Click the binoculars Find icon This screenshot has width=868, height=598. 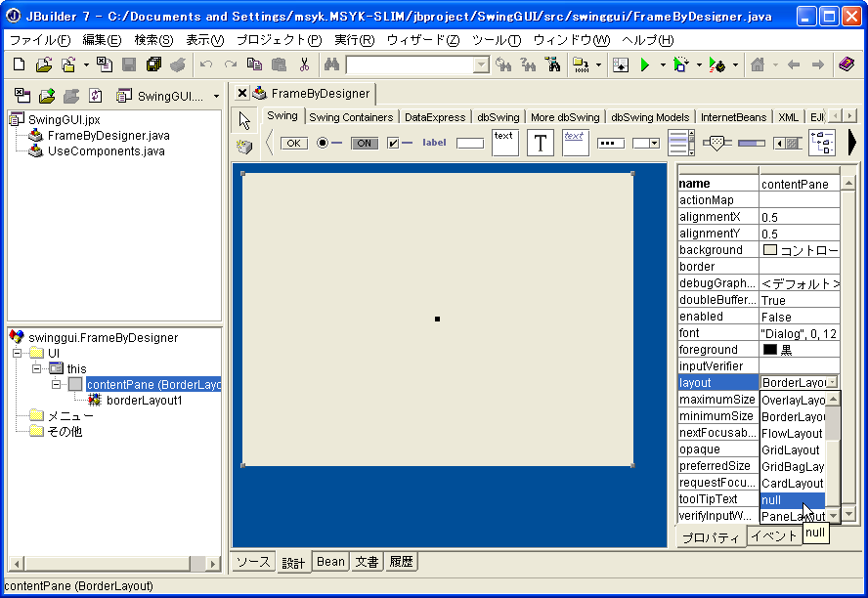point(331,65)
